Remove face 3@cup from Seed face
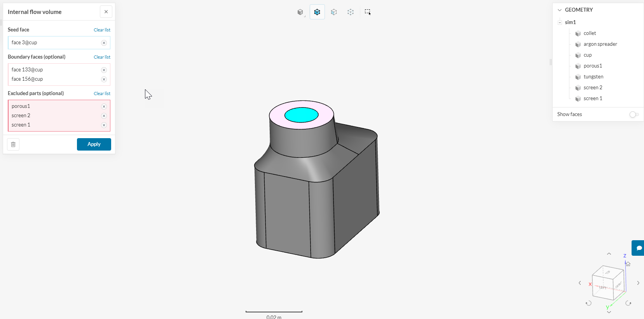 point(104,43)
